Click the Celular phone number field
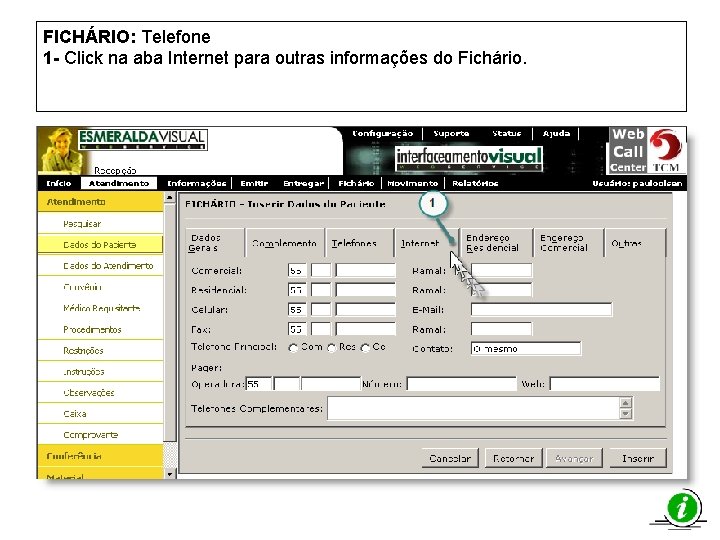Viewport: 720px width, 540px height. point(366,309)
